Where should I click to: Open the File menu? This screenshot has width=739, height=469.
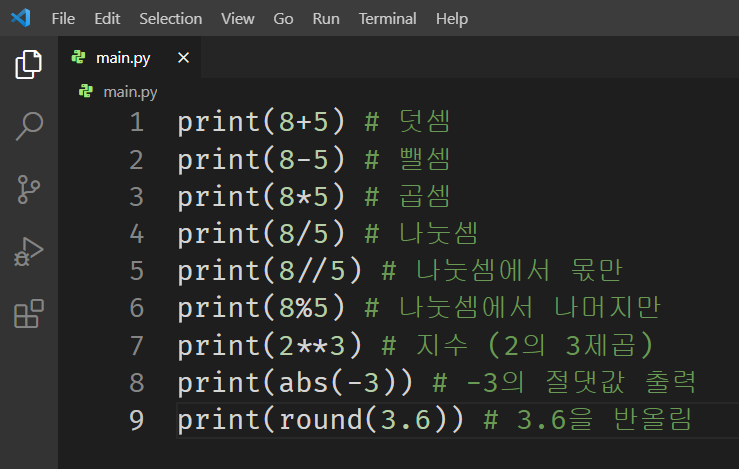(x=63, y=18)
